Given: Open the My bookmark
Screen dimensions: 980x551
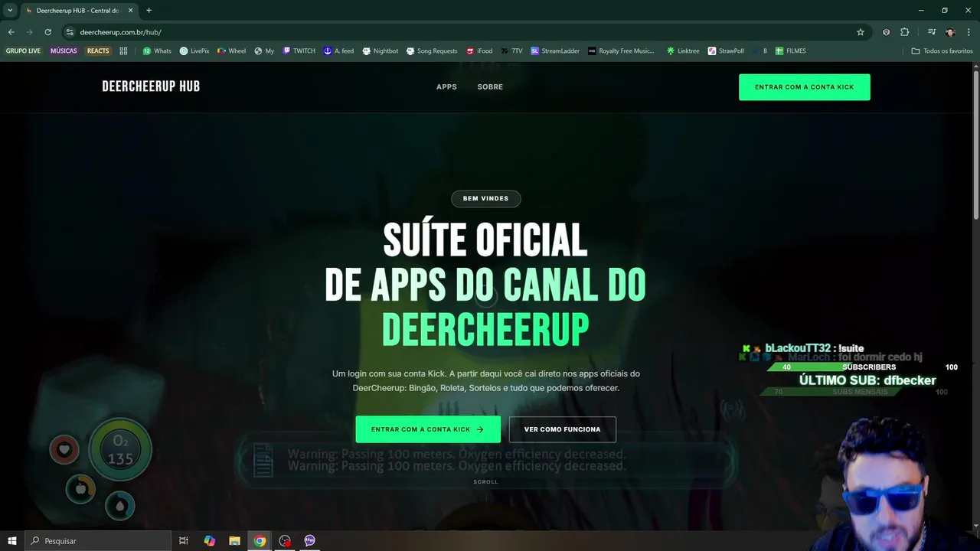Looking at the screenshot, I should pos(264,51).
